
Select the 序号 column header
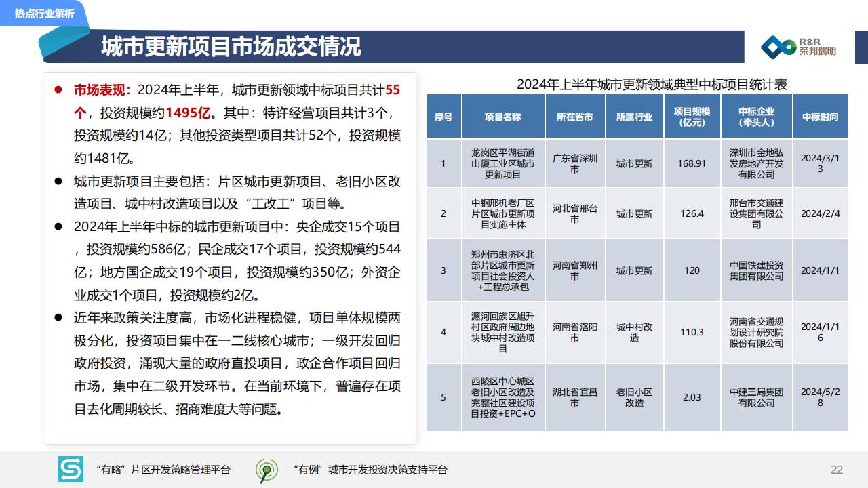(443, 117)
